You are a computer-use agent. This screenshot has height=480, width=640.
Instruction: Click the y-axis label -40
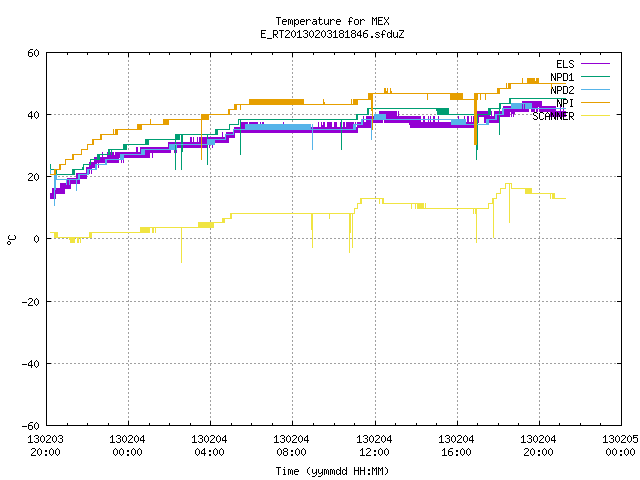click(x=31, y=364)
